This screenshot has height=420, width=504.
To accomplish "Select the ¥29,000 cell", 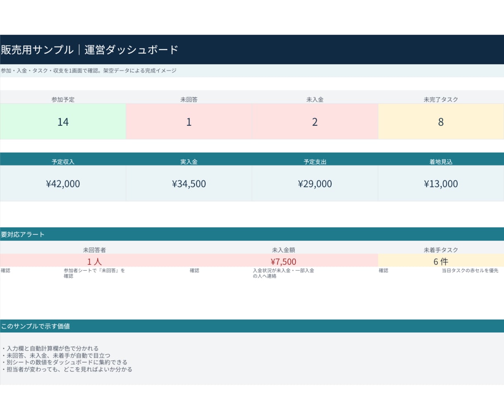I will point(315,184).
